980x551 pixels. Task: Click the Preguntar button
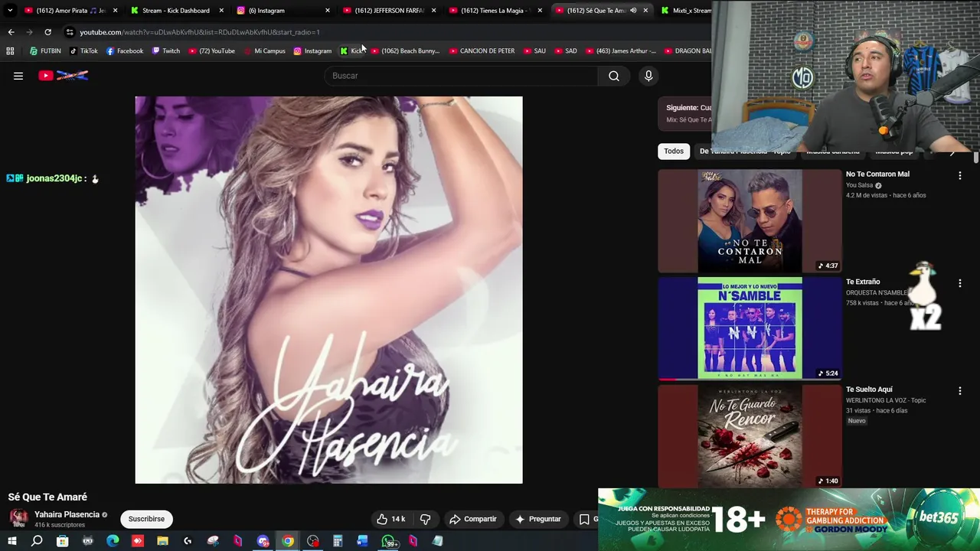point(538,519)
